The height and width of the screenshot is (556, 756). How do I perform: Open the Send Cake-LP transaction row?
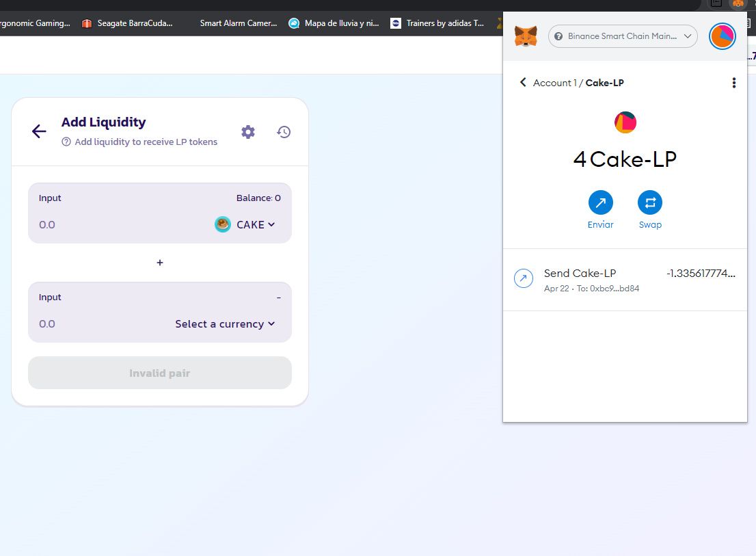click(x=625, y=280)
